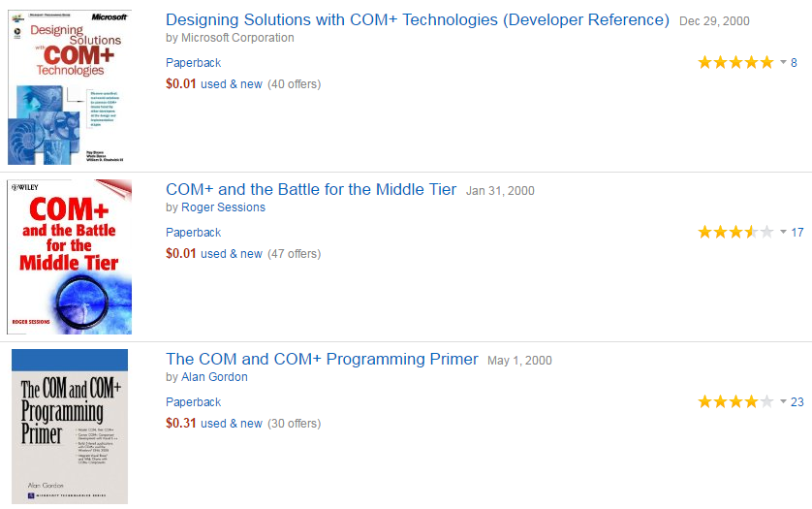The height and width of the screenshot is (509, 812).
Task: Open Designing Solutions with COM+ Technologies cover image
Action: point(70,87)
